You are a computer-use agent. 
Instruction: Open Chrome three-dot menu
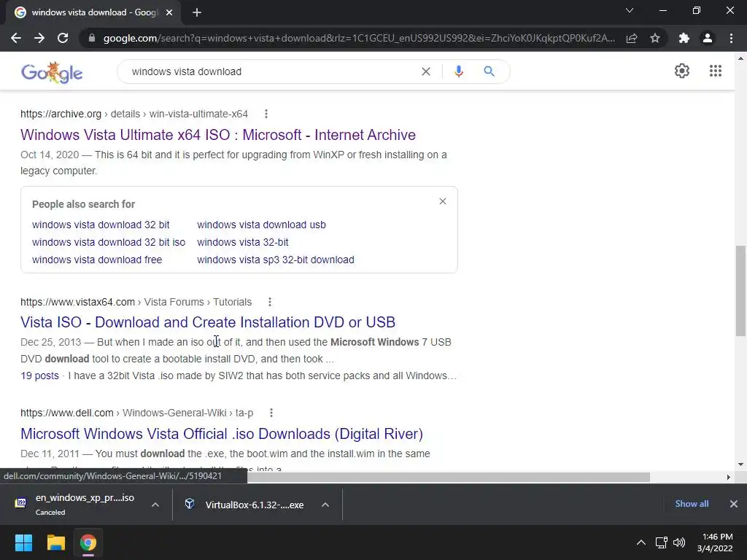pyautogui.click(x=731, y=38)
